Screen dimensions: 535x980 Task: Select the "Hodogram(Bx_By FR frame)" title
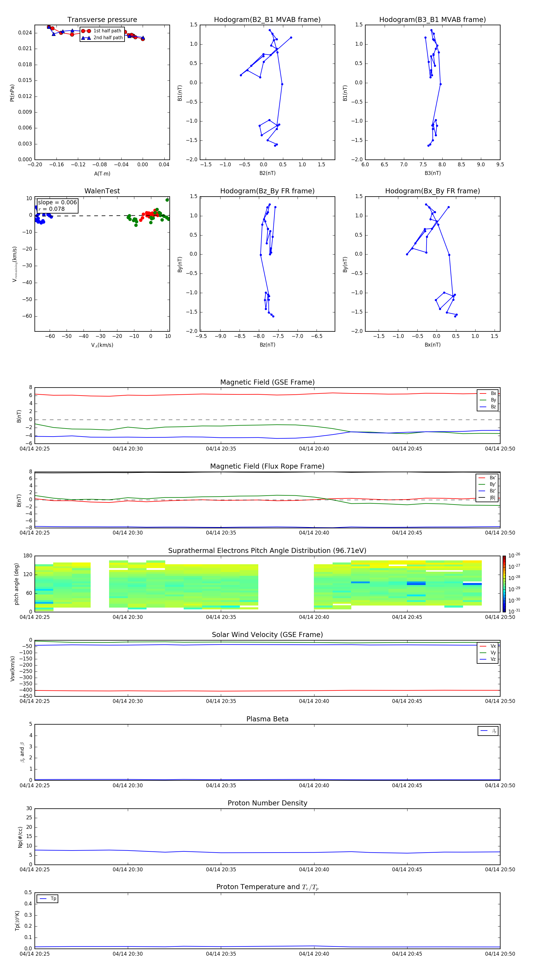(x=432, y=191)
